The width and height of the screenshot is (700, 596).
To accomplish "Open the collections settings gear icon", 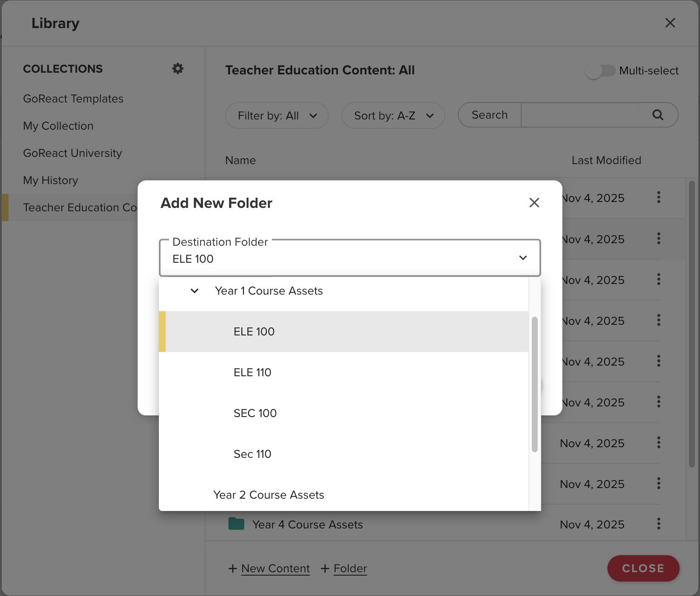I will (x=178, y=68).
